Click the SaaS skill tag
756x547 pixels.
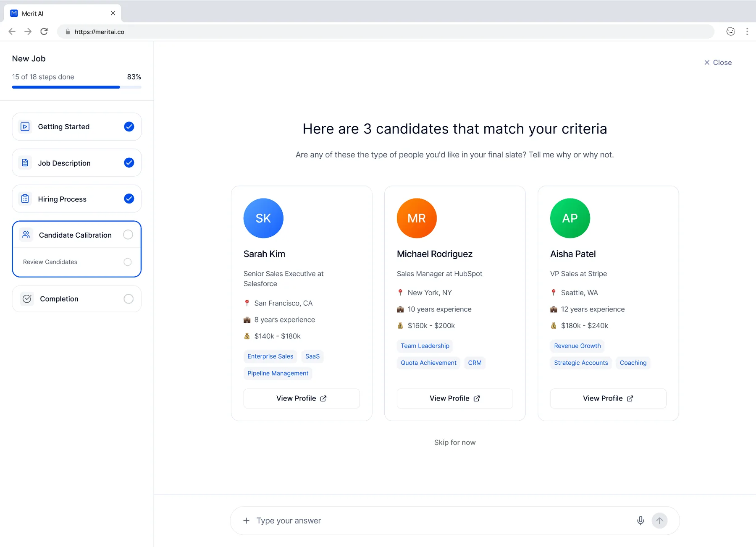click(312, 356)
